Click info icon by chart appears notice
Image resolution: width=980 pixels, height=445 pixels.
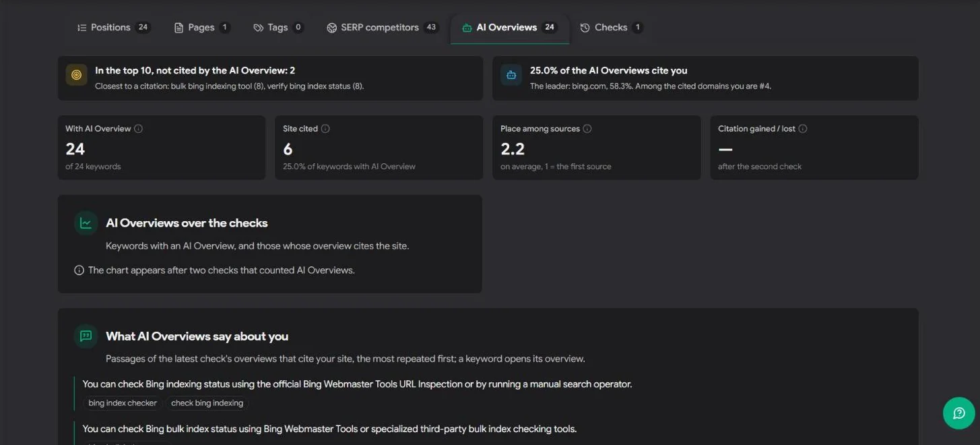(x=79, y=270)
